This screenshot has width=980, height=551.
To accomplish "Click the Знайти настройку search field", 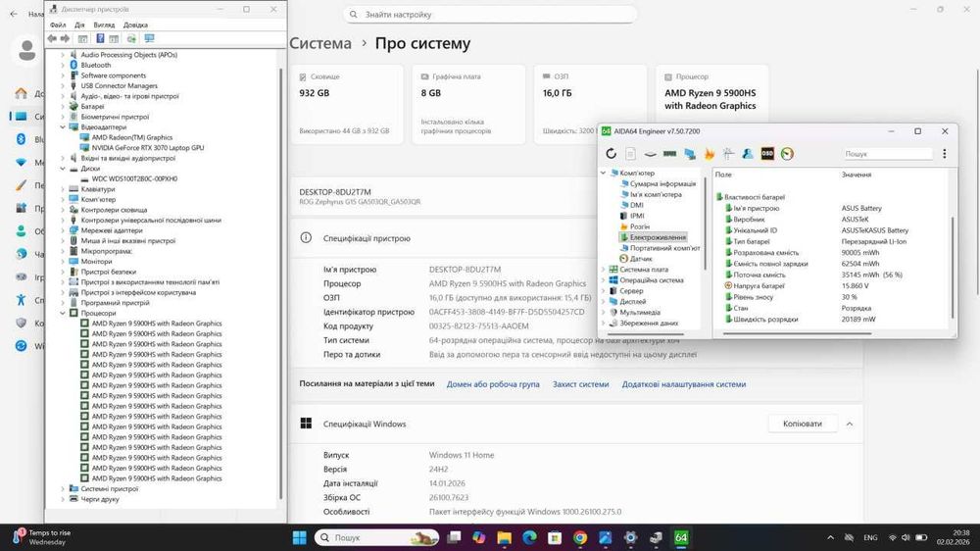I will point(490,15).
